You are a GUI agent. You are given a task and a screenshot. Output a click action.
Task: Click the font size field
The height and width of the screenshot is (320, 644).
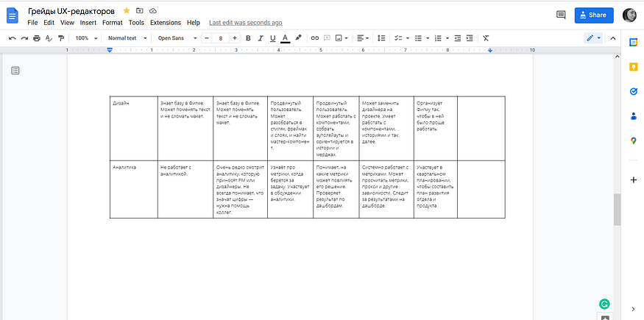coord(221,38)
